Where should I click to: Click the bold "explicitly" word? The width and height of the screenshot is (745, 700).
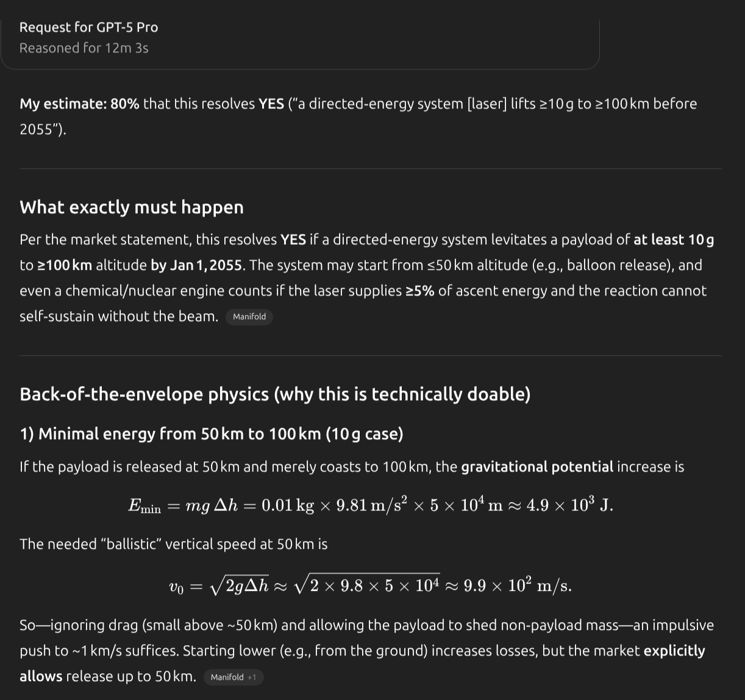tap(674, 651)
